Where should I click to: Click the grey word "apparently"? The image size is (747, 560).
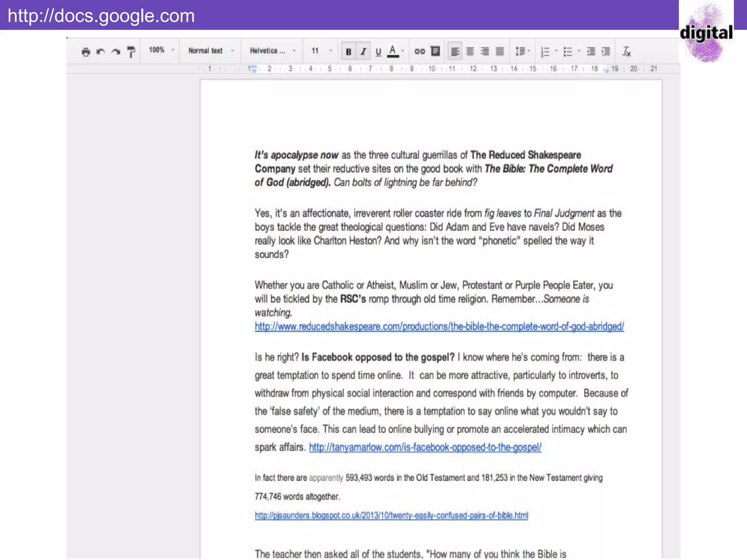coord(326,478)
